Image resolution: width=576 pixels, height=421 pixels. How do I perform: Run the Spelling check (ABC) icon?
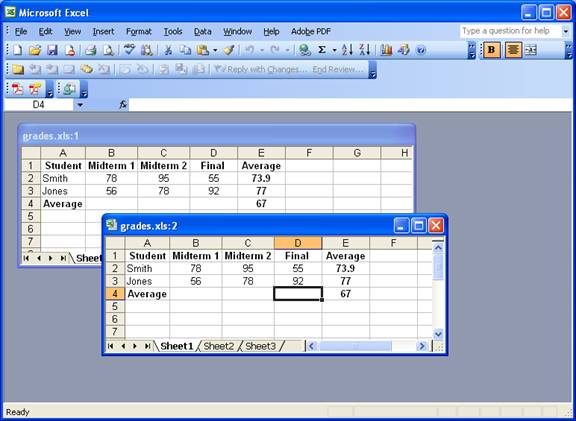coord(129,50)
